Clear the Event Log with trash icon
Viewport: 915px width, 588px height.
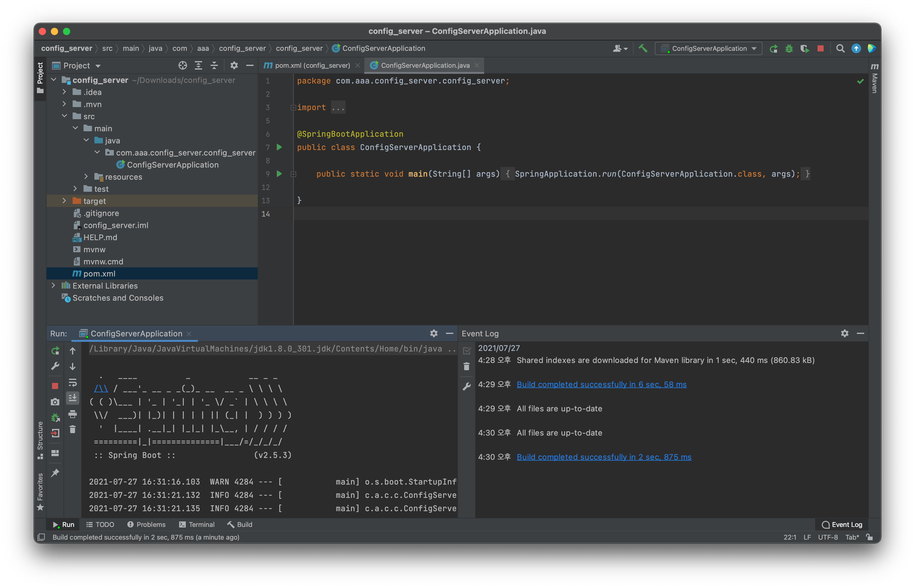coord(466,367)
